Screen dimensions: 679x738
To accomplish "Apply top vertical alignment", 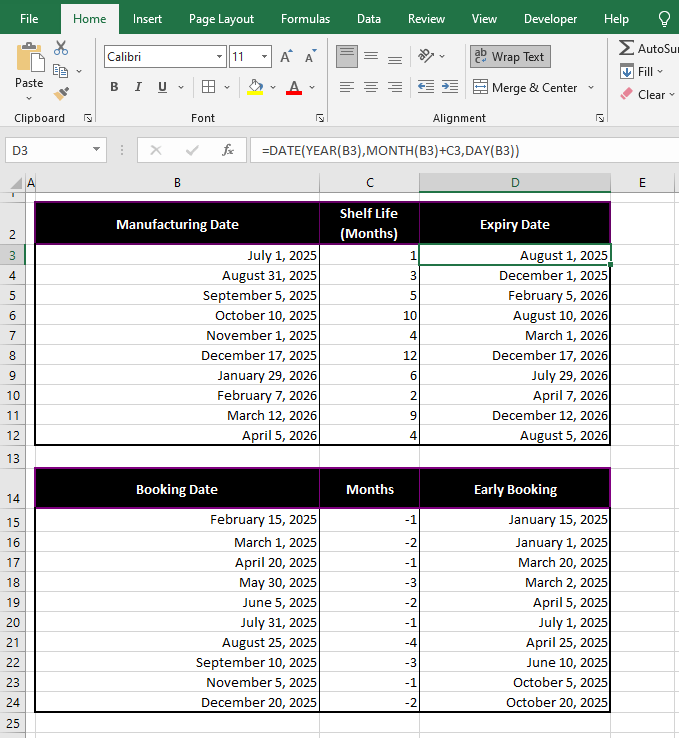I will (x=347, y=56).
